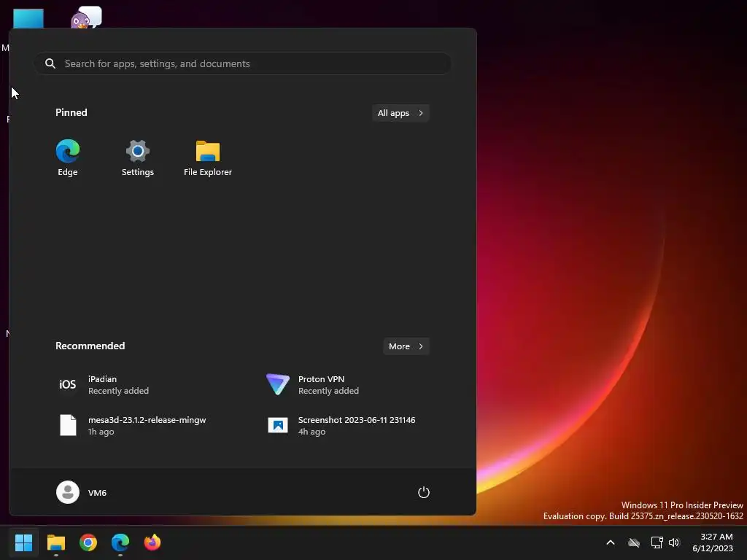This screenshot has width=747, height=560.
Task: Click the All apps button
Action: 400,113
